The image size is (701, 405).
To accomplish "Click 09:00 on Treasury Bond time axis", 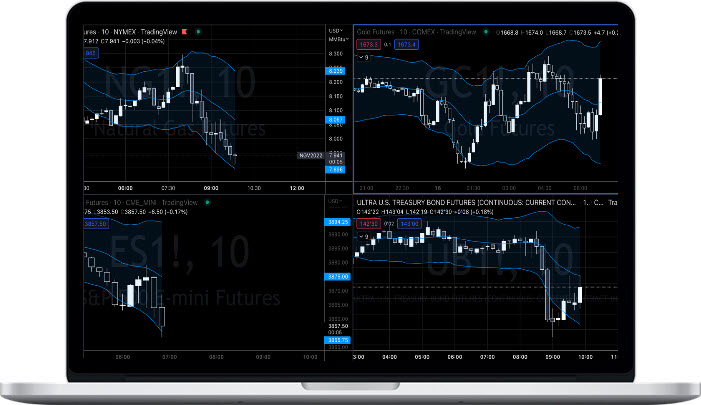I will point(552,355).
